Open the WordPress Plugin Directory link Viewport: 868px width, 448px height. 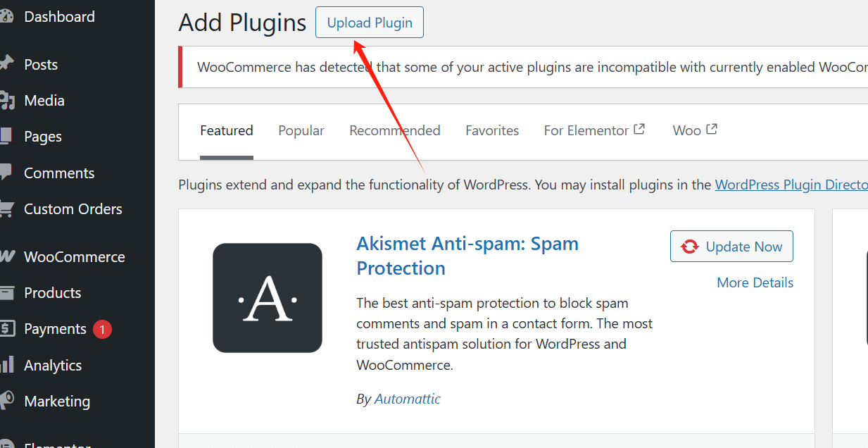click(791, 185)
